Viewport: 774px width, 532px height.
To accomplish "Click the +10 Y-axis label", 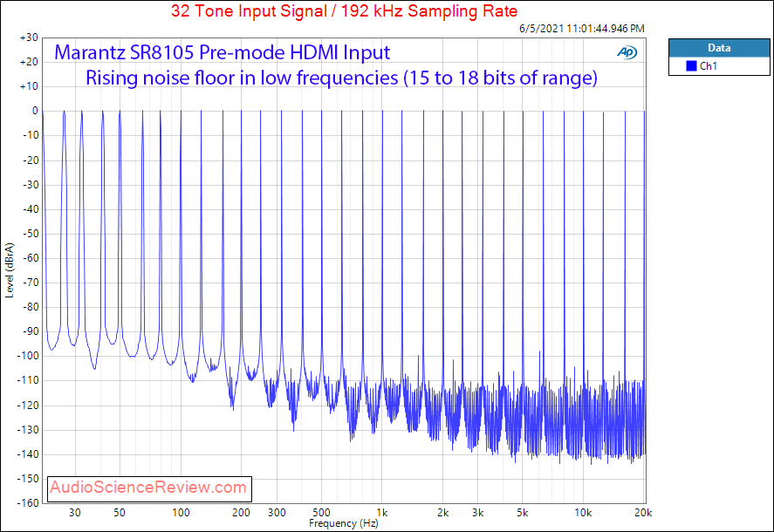I will pos(29,86).
